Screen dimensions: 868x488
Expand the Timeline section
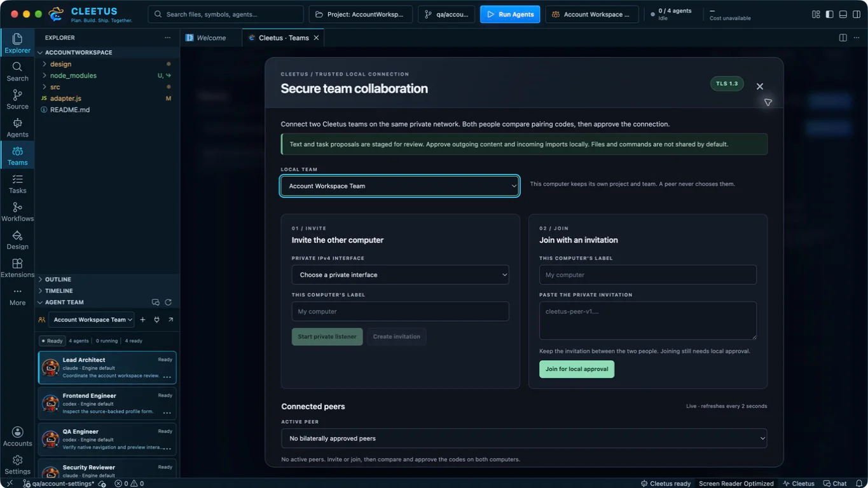(x=108, y=291)
